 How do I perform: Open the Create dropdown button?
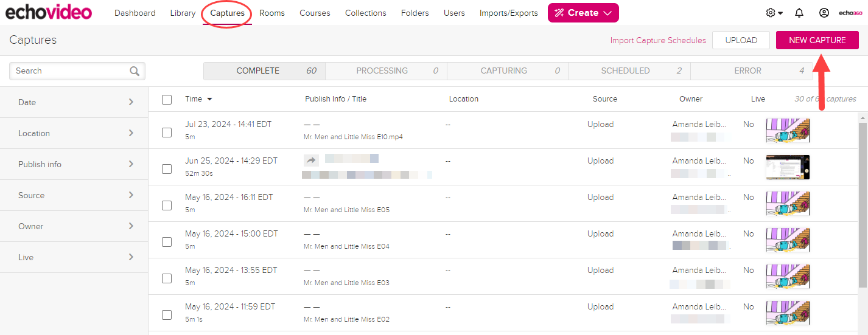pos(583,13)
